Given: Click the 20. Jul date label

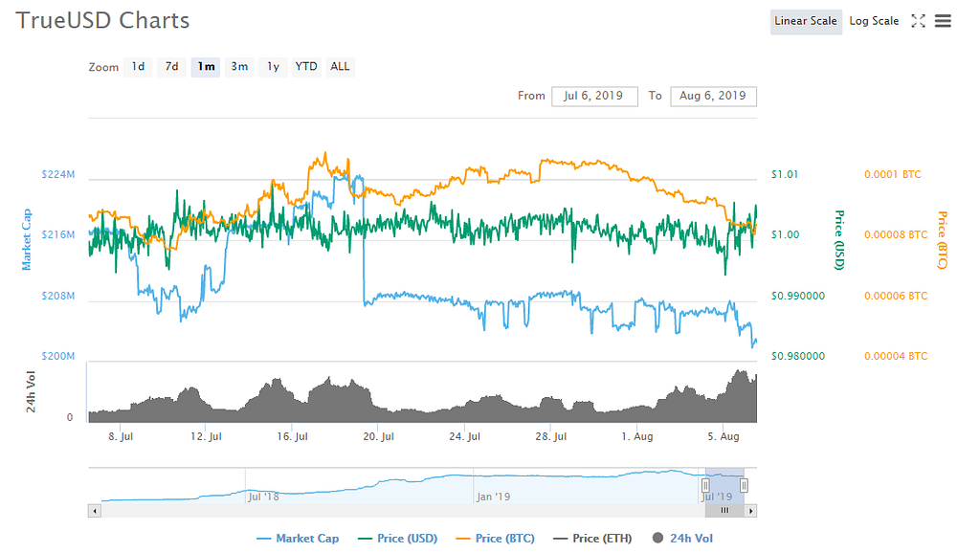Looking at the screenshot, I should click(379, 437).
